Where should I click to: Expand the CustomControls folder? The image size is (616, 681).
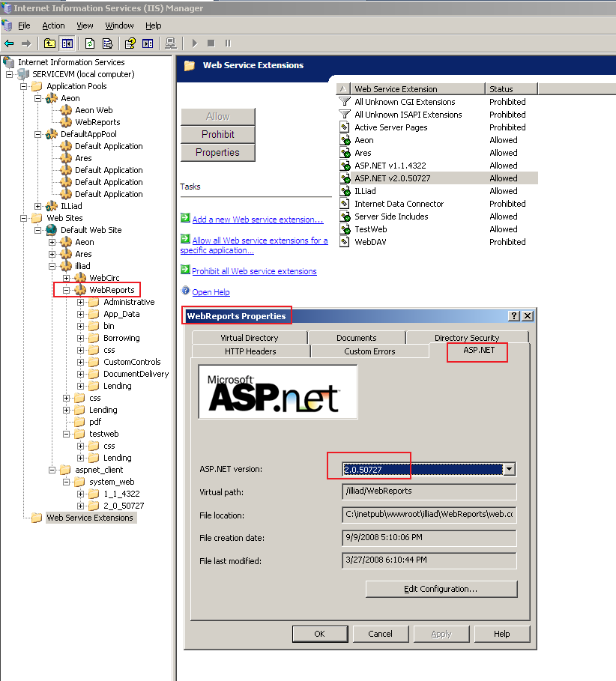pyautogui.click(x=81, y=362)
